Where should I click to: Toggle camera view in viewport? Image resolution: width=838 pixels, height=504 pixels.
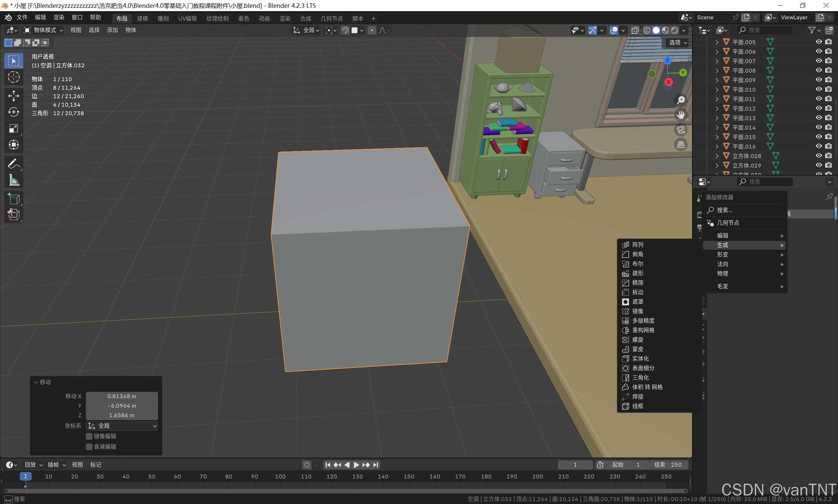point(681,130)
